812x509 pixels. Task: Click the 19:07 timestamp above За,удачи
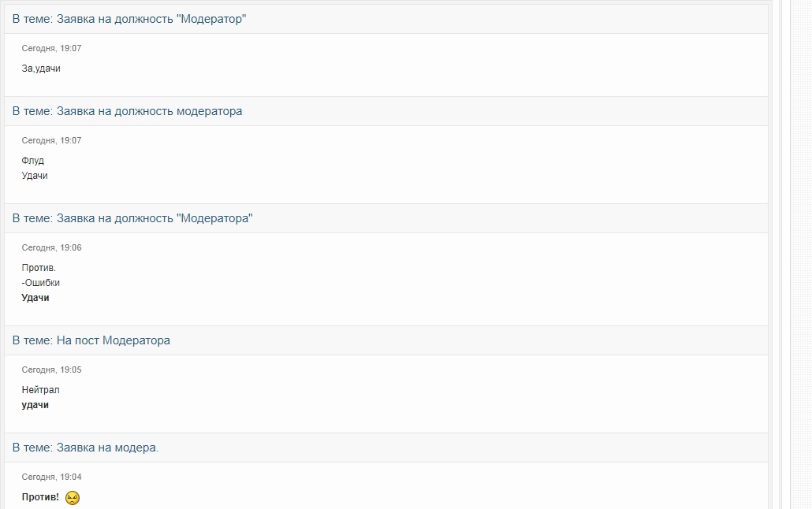(51, 48)
